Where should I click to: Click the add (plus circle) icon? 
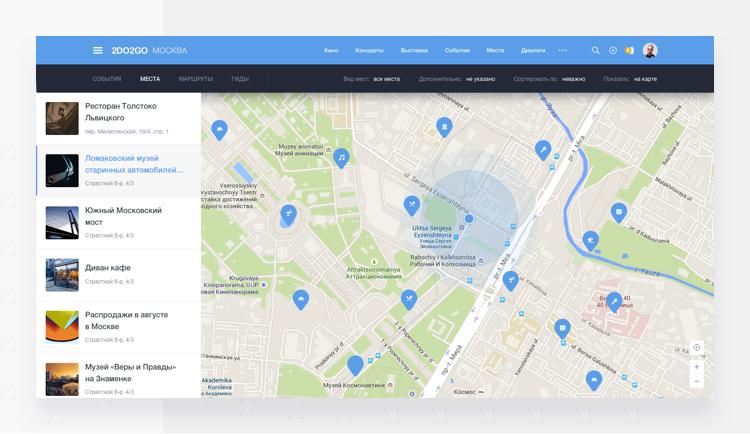click(x=613, y=50)
